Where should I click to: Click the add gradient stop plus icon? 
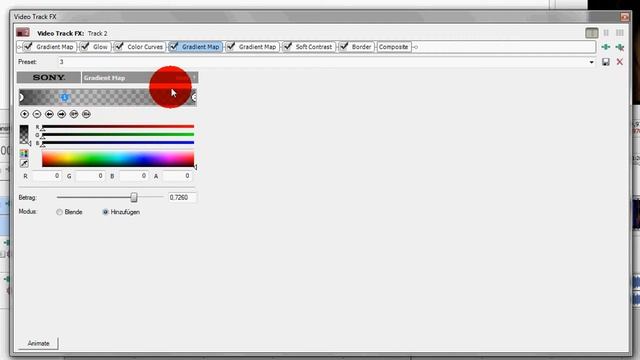[x=24, y=114]
